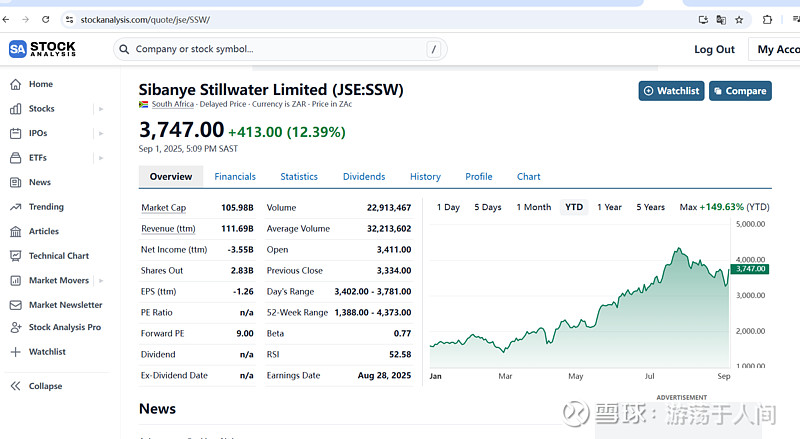Open the browser extensions puzzle icon
This screenshot has width=800, height=439.
pos(767,20)
